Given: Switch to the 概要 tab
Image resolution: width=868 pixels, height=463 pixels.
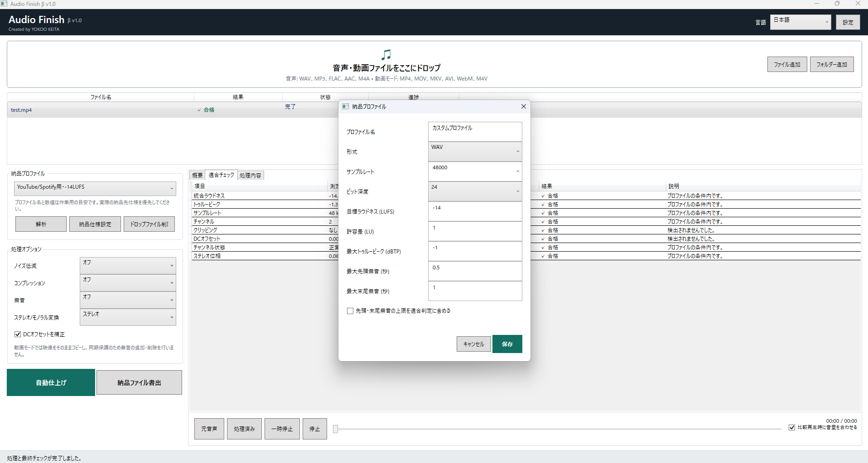Looking at the screenshot, I should tap(197, 175).
